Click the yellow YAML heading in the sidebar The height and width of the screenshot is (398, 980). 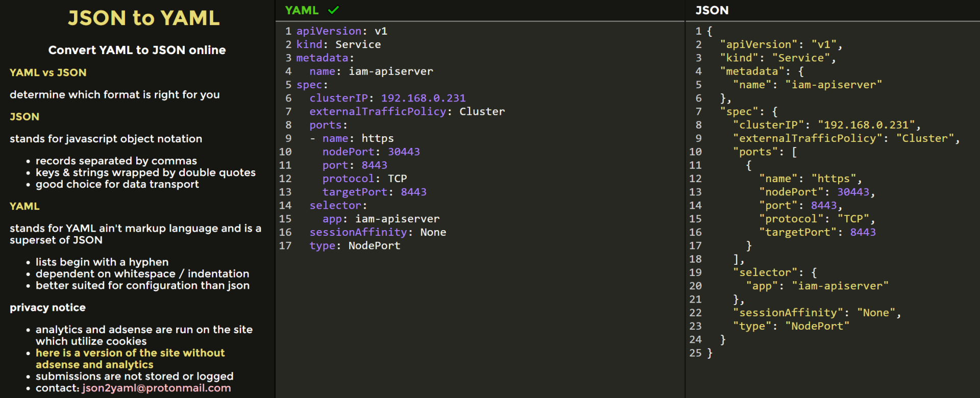24,206
